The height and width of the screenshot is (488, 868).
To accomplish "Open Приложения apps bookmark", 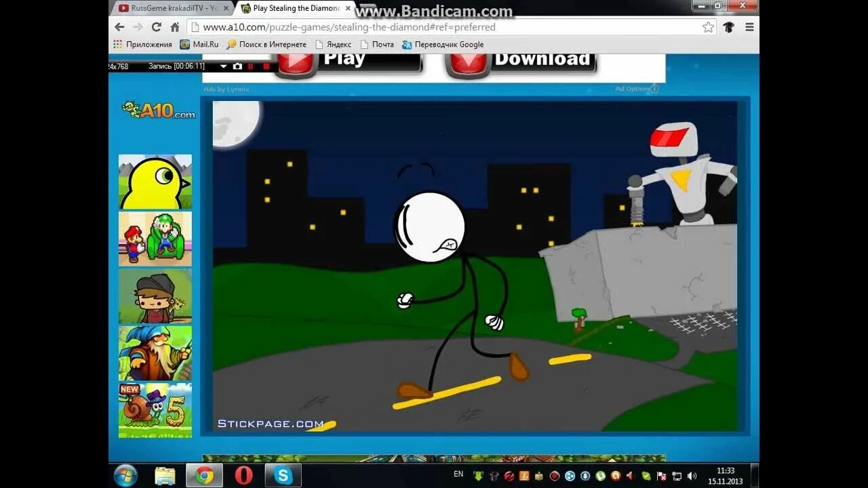I will point(142,45).
